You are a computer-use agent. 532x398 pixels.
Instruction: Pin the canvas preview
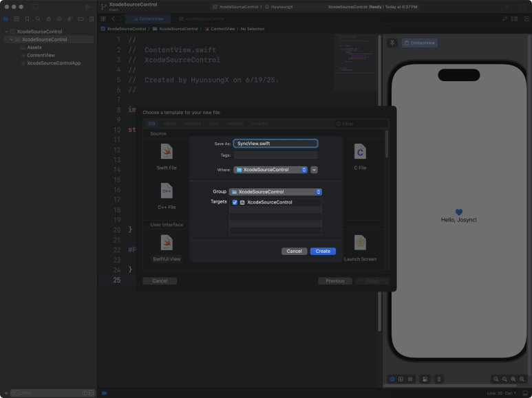coord(392,43)
